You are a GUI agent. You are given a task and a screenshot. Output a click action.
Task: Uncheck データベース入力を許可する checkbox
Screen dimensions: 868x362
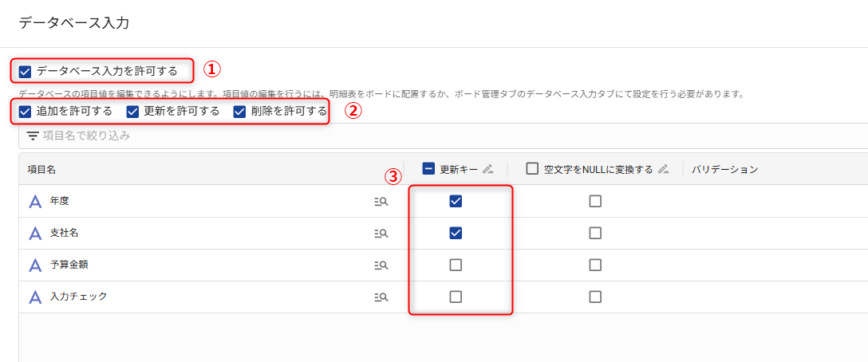[26, 72]
